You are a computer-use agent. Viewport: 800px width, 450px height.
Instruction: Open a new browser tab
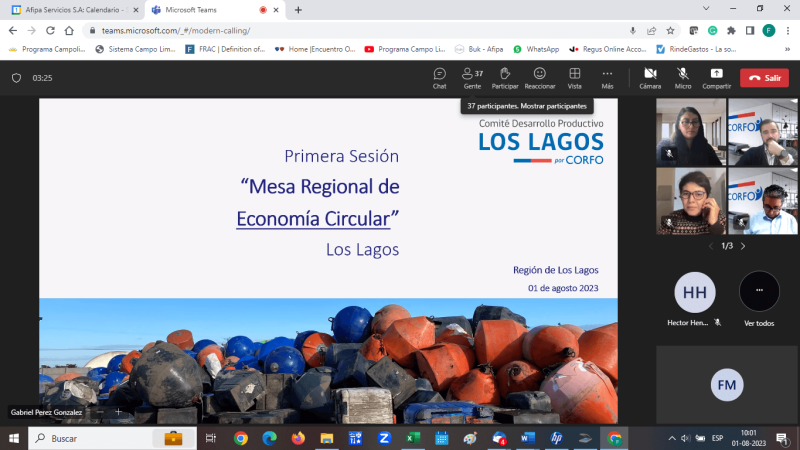(x=298, y=9)
